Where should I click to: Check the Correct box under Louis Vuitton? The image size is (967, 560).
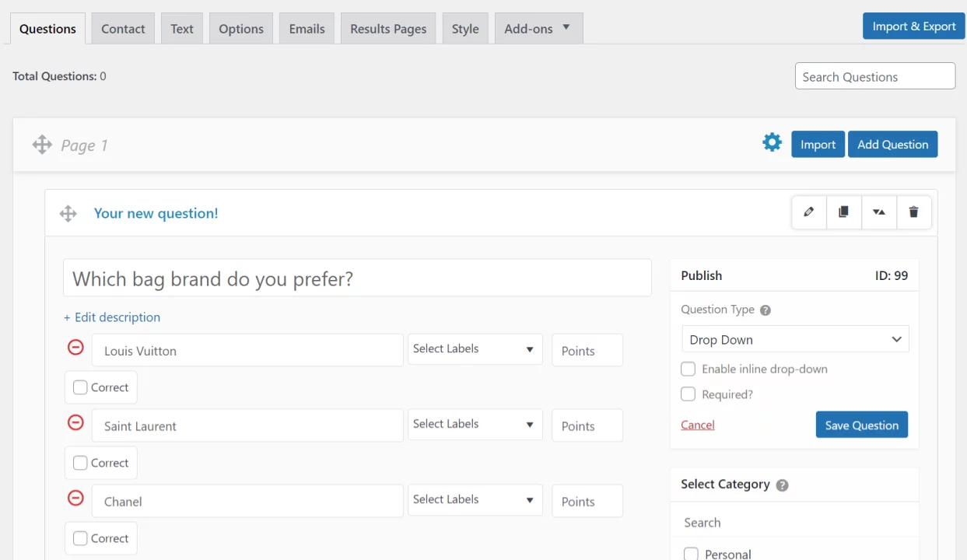point(80,387)
